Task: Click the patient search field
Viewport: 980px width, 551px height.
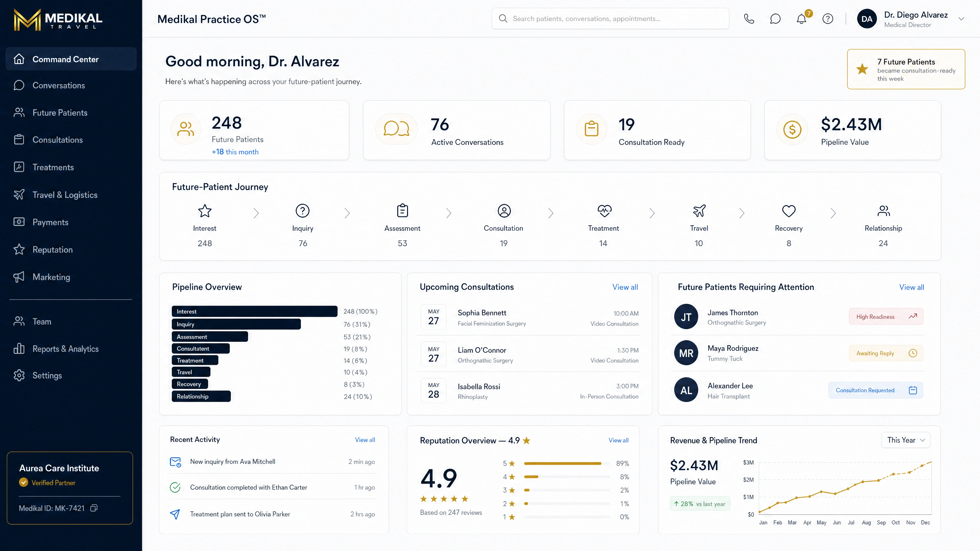Action: [610, 19]
